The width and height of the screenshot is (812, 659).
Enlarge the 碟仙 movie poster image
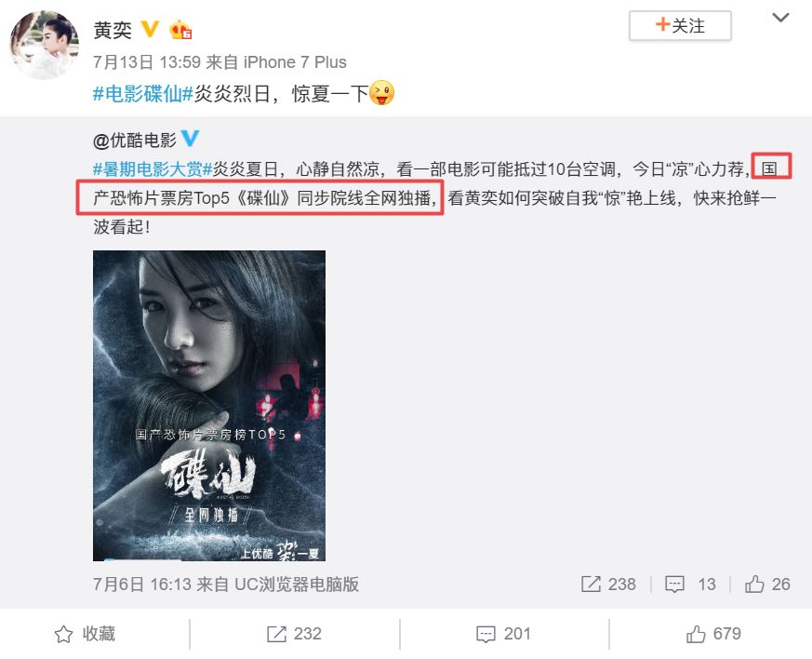209,406
